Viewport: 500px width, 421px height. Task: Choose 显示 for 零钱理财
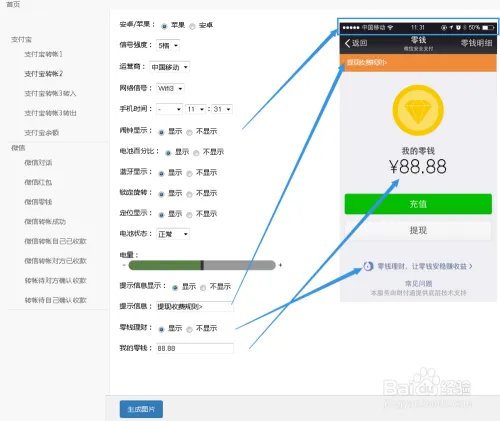tap(161, 329)
